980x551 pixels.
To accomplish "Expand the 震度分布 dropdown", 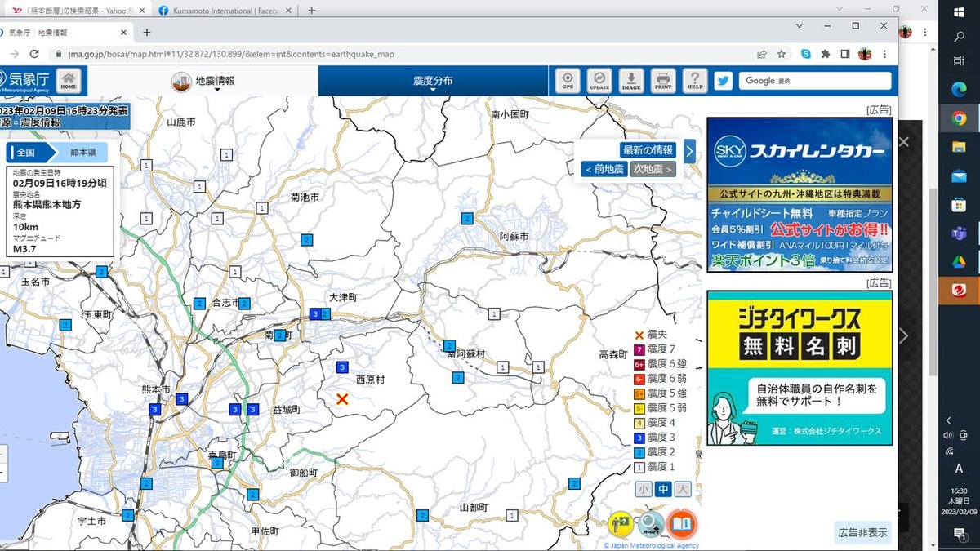I will click(433, 82).
